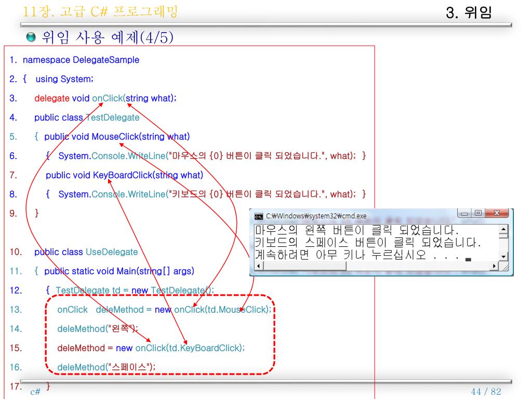Click 'delegate void onClick(string what);' line

click(x=105, y=98)
